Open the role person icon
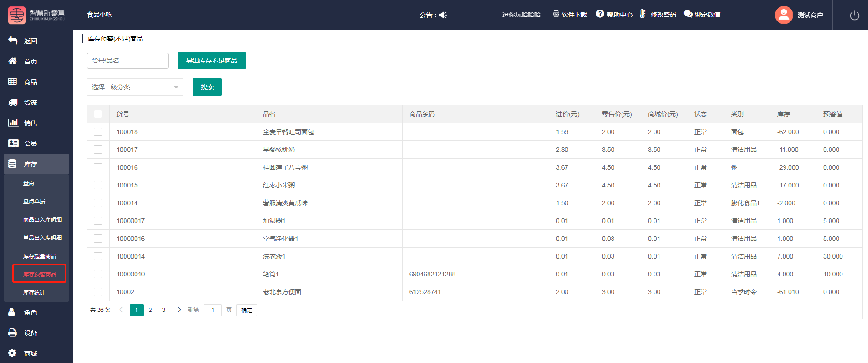 pyautogui.click(x=12, y=312)
